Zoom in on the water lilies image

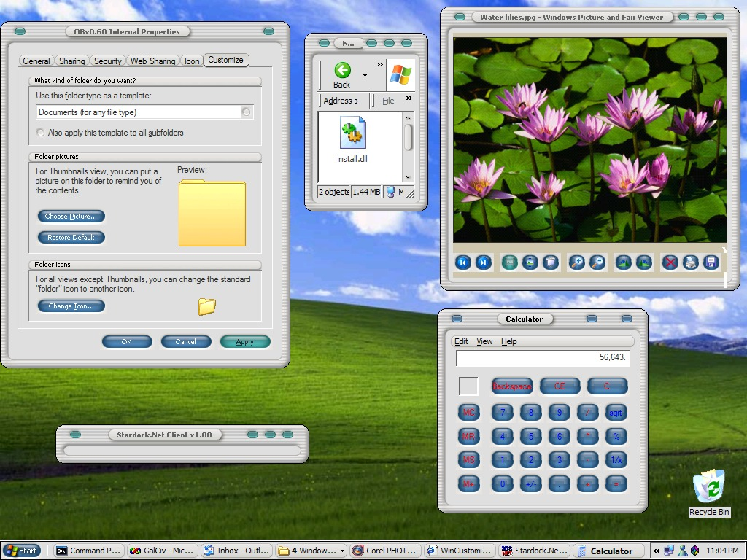(576, 262)
